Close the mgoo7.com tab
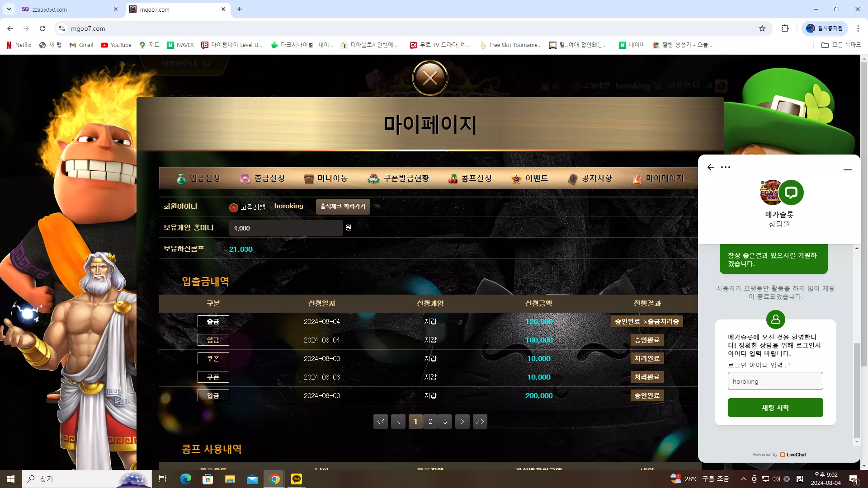 pyautogui.click(x=223, y=9)
